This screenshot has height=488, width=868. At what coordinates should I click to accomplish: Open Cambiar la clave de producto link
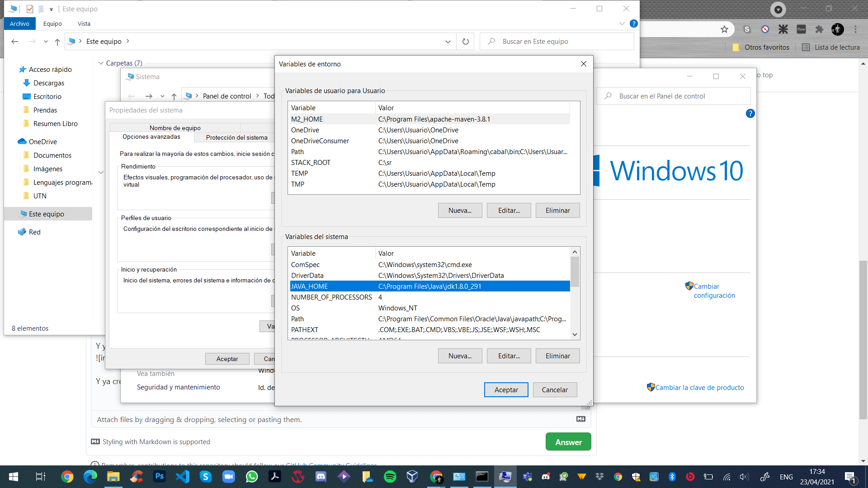(699, 388)
